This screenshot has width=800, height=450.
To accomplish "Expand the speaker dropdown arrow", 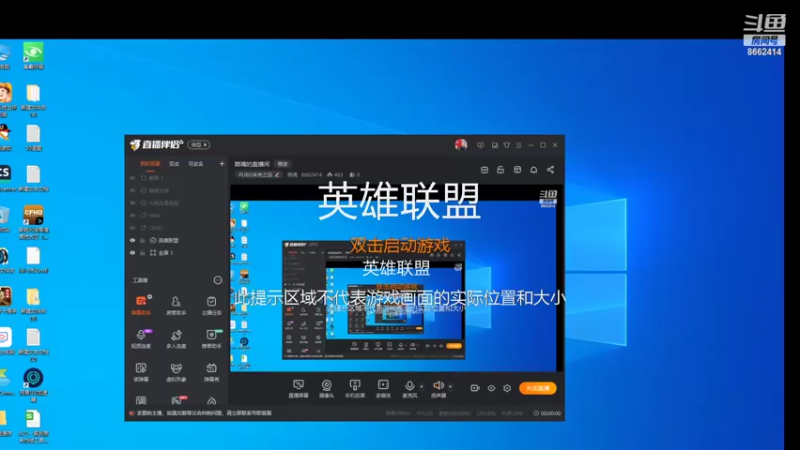I will [x=450, y=386].
